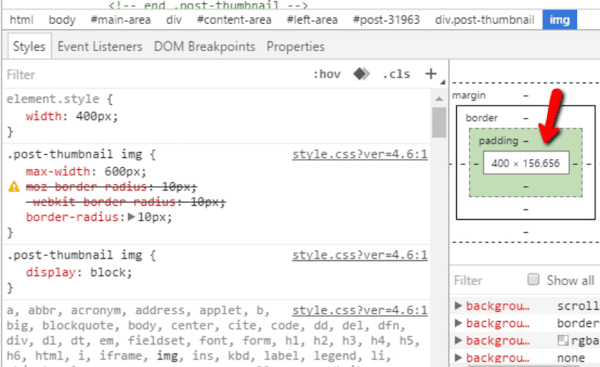Click the scrollbar up arrow in Styles pane
Viewport: 600px width, 367px height.
(439, 99)
